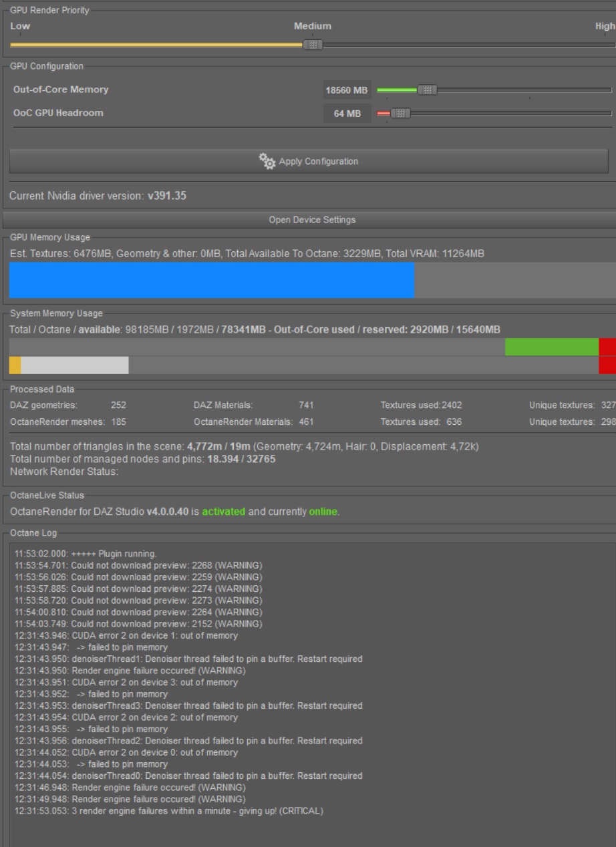Open Device Settings

(x=311, y=220)
